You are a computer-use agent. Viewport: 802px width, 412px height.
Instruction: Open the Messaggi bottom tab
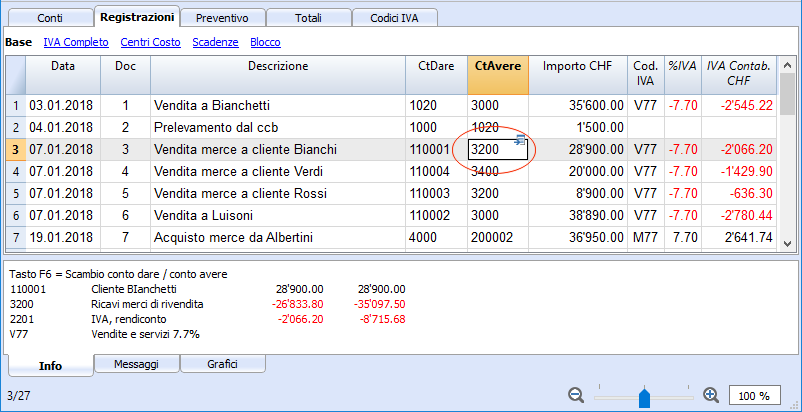(136, 365)
